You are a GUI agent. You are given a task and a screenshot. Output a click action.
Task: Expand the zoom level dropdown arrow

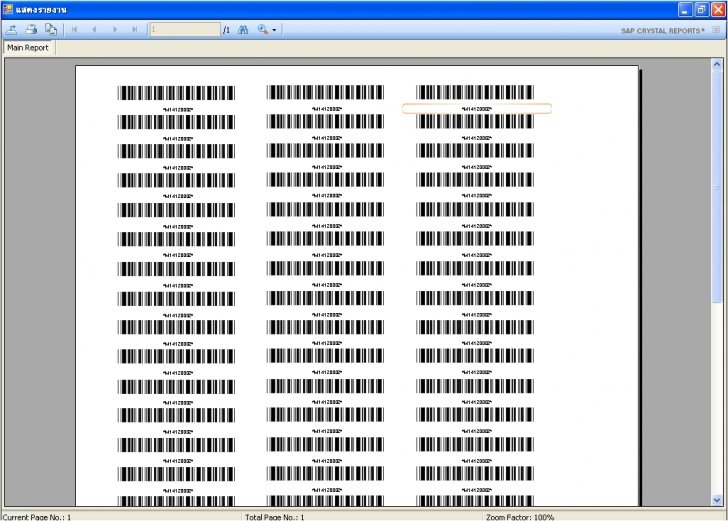pyautogui.click(x=274, y=30)
